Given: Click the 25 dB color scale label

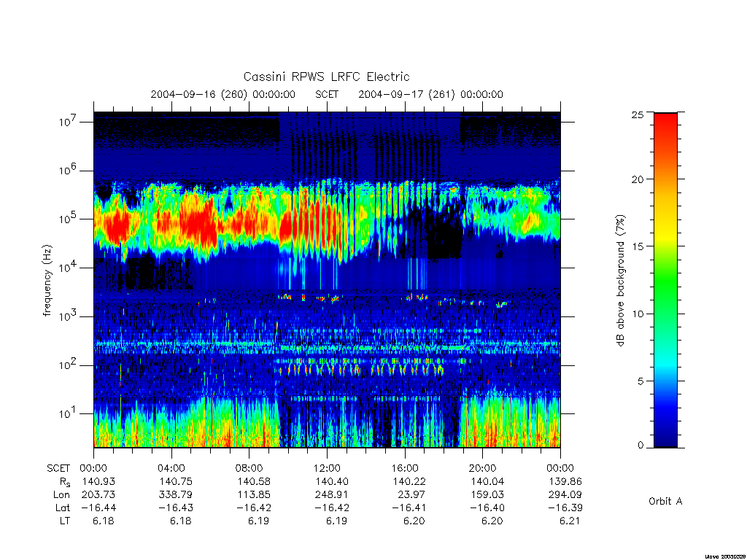Looking at the screenshot, I should (x=638, y=114).
